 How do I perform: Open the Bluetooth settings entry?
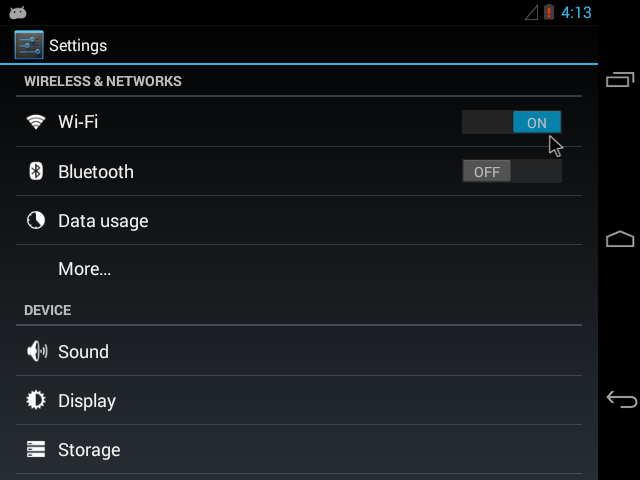(96, 171)
